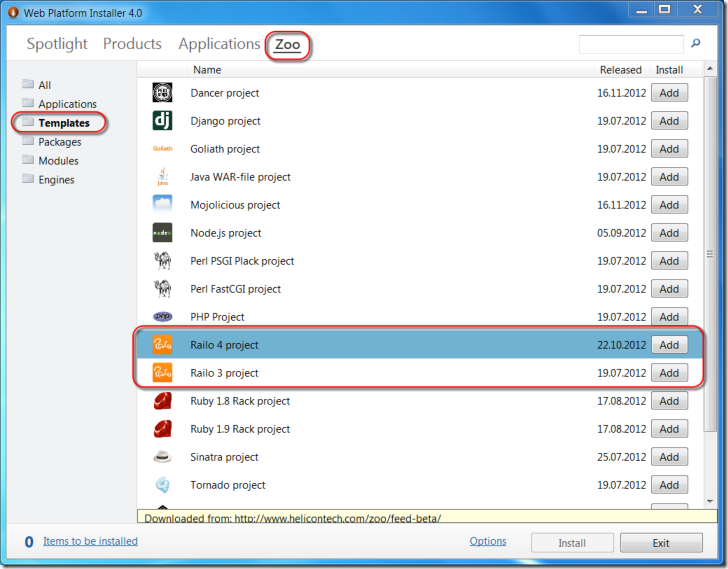Select the Engines category in sidebar
The width and height of the screenshot is (728, 569).
(x=56, y=180)
